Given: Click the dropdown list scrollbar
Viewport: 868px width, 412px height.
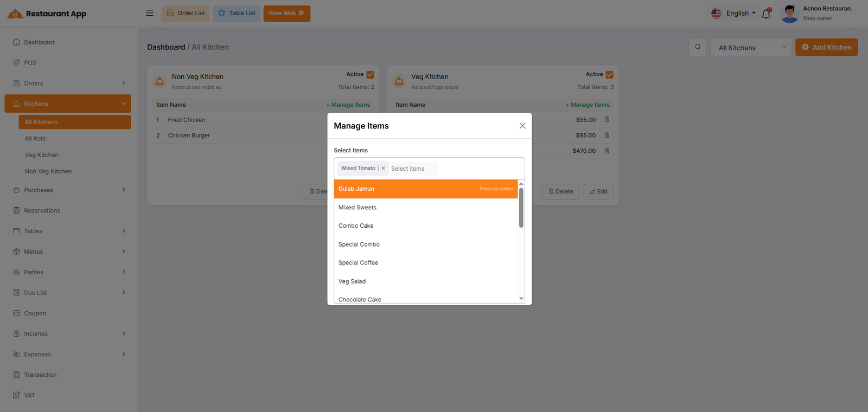Looking at the screenshot, I should tap(521, 209).
